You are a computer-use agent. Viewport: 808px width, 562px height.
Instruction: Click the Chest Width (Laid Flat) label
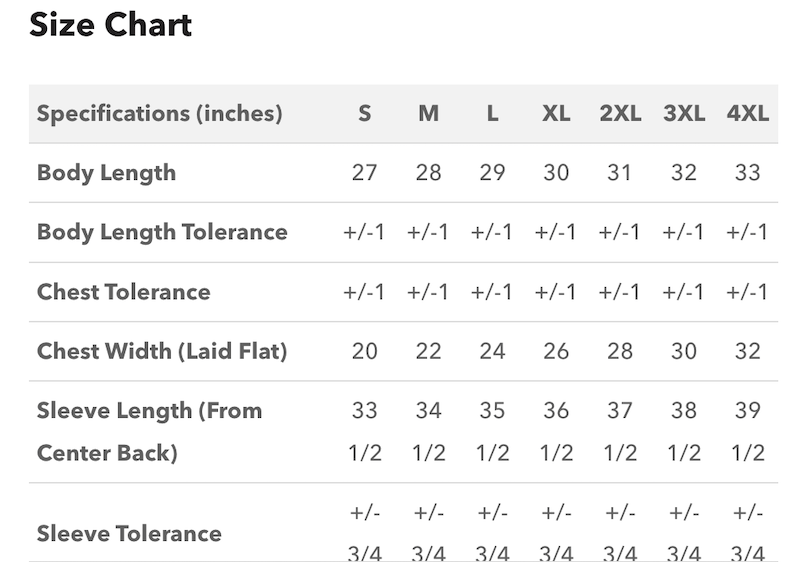point(162,351)
